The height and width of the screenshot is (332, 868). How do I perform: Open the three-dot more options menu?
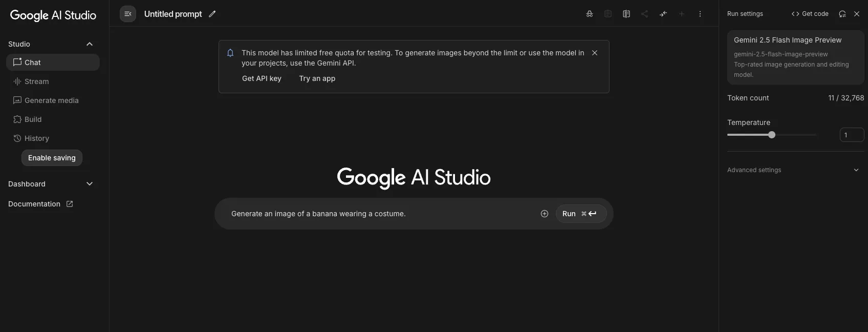[700, 14]
